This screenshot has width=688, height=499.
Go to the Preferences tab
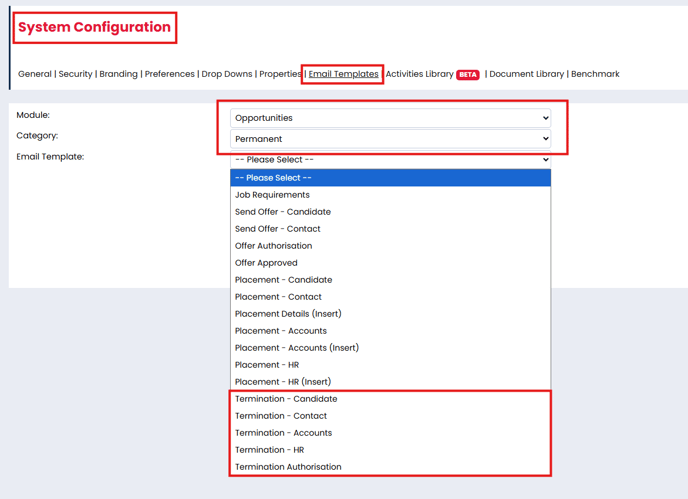pyautogui.click(x=169, y=74)
